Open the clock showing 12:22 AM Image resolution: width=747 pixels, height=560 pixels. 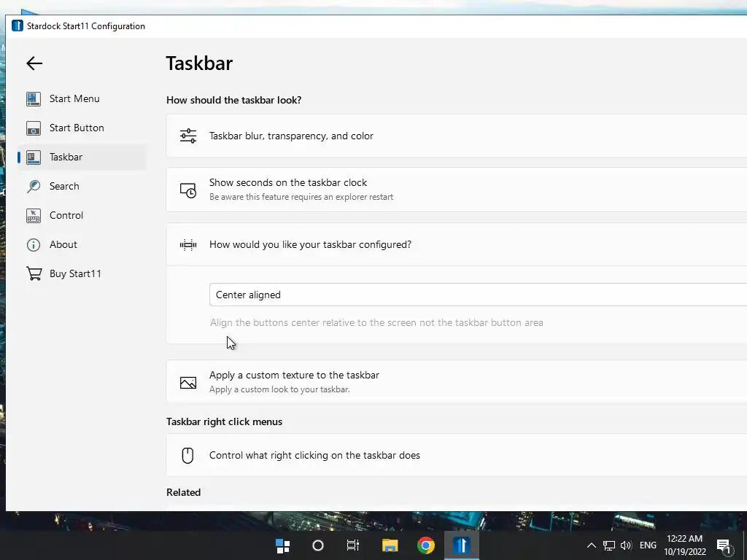pyautogui.click(x=684, y=545)
